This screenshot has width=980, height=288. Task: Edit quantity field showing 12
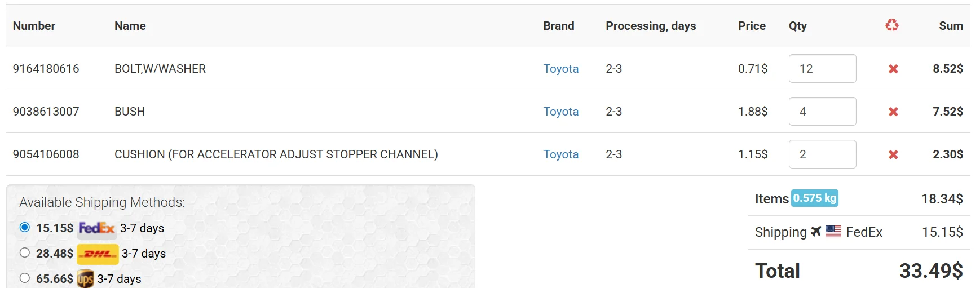(x=822, y=69)
